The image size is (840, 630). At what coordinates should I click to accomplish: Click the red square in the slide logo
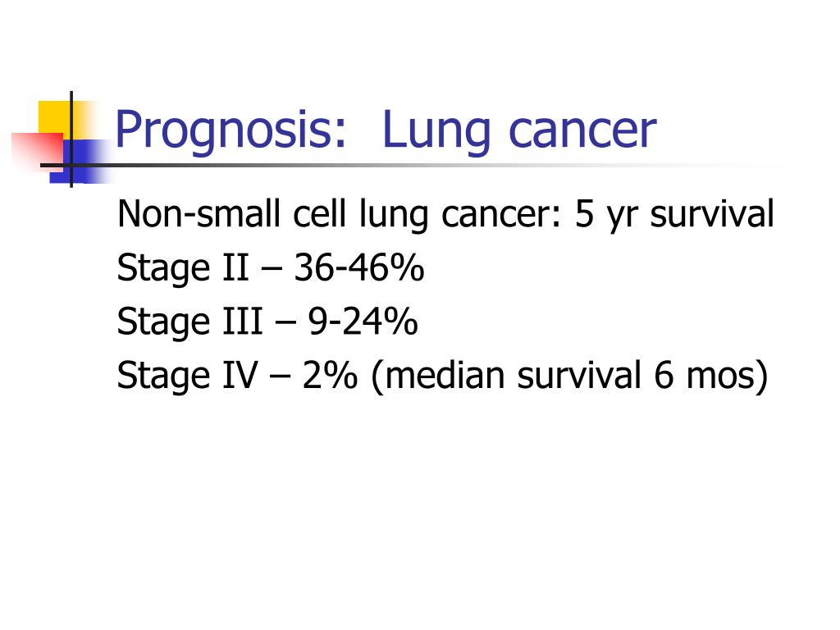(x=38, y=151)
